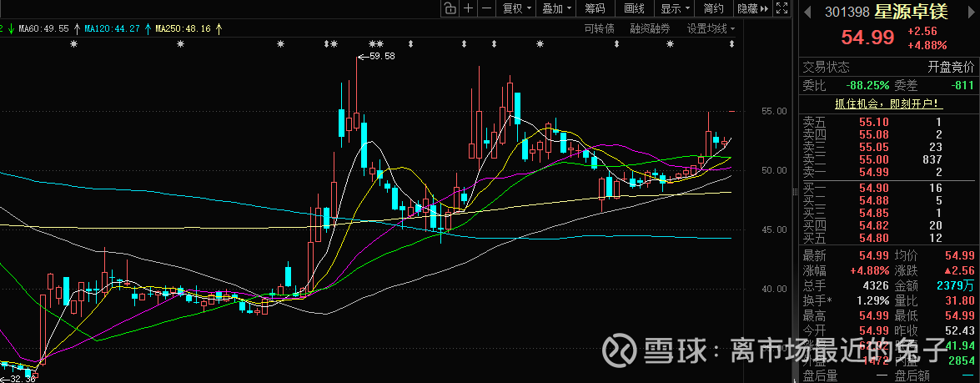980x383 pixels.
Task: Open the 叠加 overlay dropdown
Action: click(x=556, y=8)
